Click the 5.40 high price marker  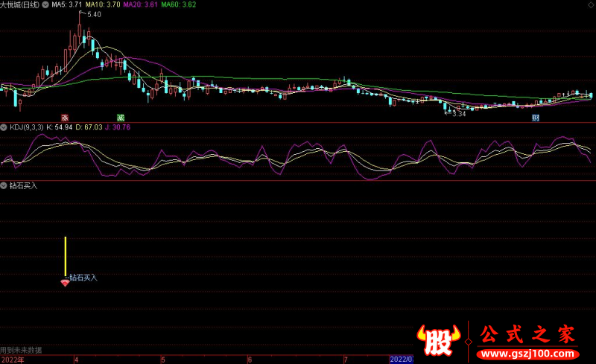94,14
